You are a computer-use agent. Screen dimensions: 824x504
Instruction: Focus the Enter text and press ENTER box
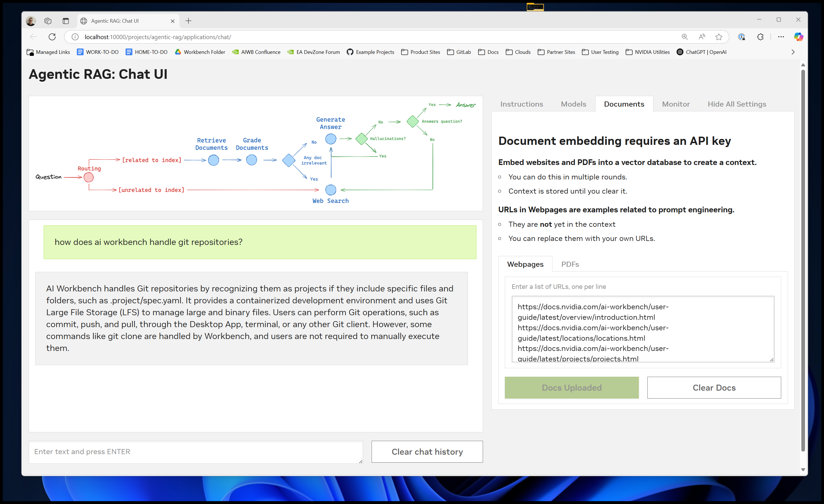196,452
